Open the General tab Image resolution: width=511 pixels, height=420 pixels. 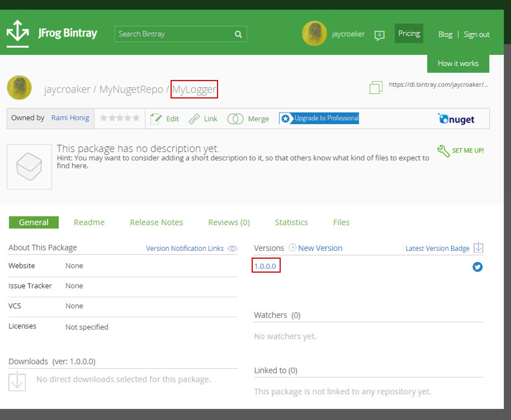pyautogui.click(x=34, y=222)
